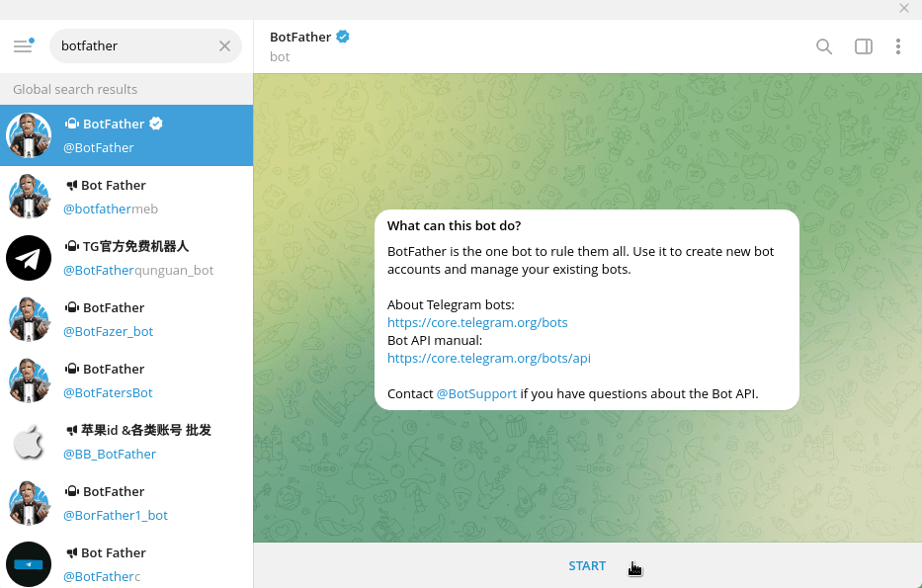Screen dimensions: 922x588
Task: Clear the botfather search text
Action: (224, 45)
